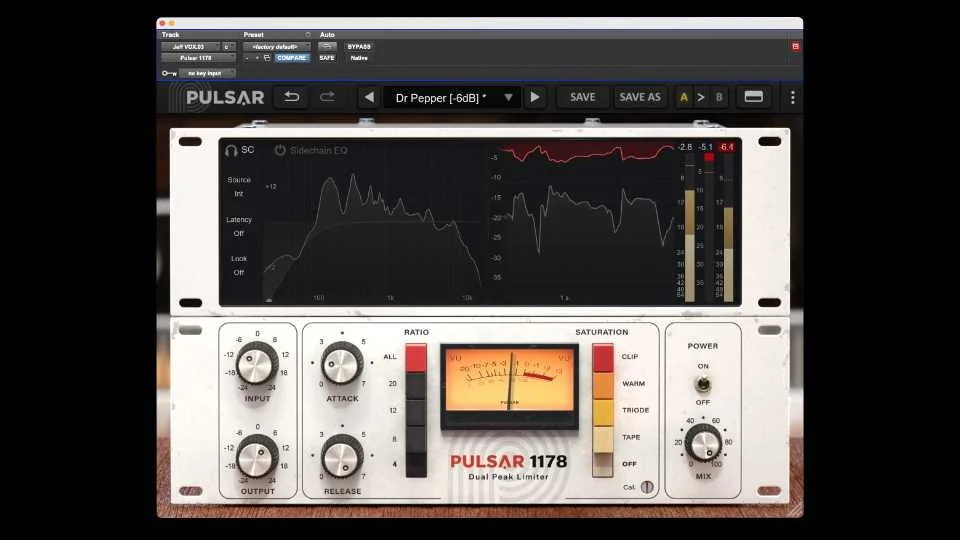Click the OUTPUT knob
The image size is (960, 540).
[x=257, y=456]
